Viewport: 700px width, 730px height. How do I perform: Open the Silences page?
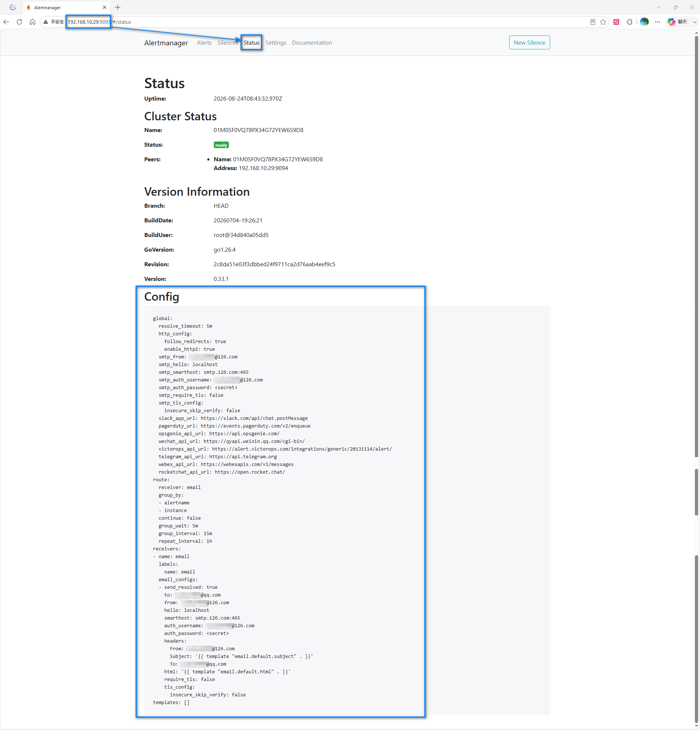pos(227,43)
